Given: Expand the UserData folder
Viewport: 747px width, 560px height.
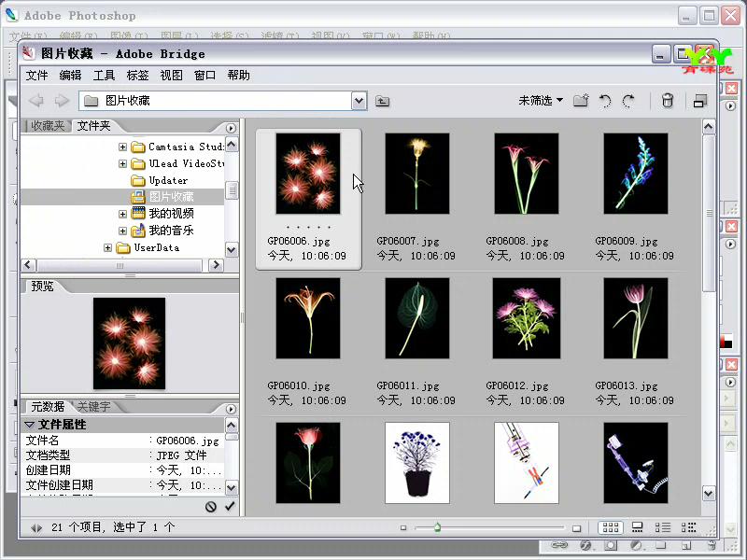Looking at the screenshot, I should (x=107, y=247).
